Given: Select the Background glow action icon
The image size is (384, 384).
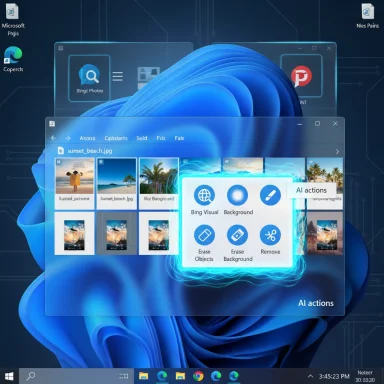Looking at the screenshot, I should [237, 195].
